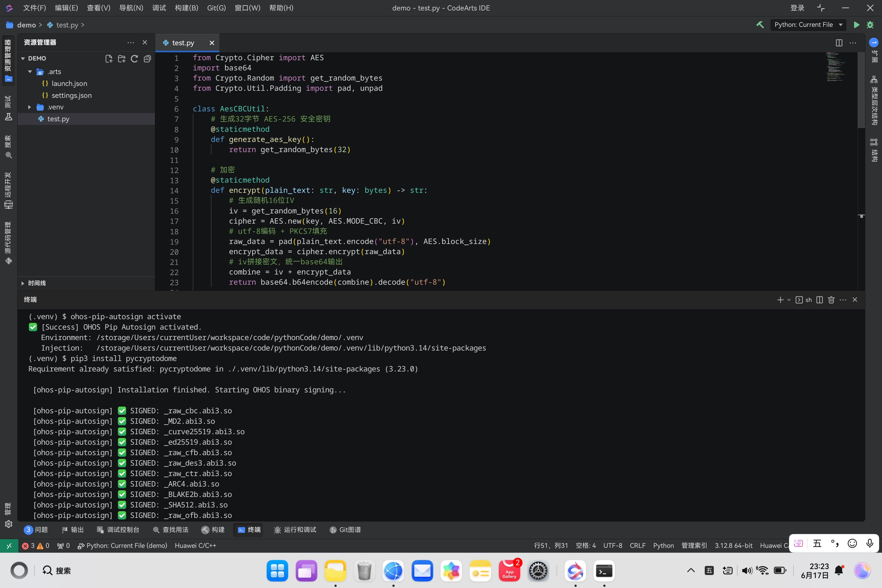Open Remote Development view in activity bar
Viewport: 882px width, 588px height.
pyautogui.click(x=8, y=191)
